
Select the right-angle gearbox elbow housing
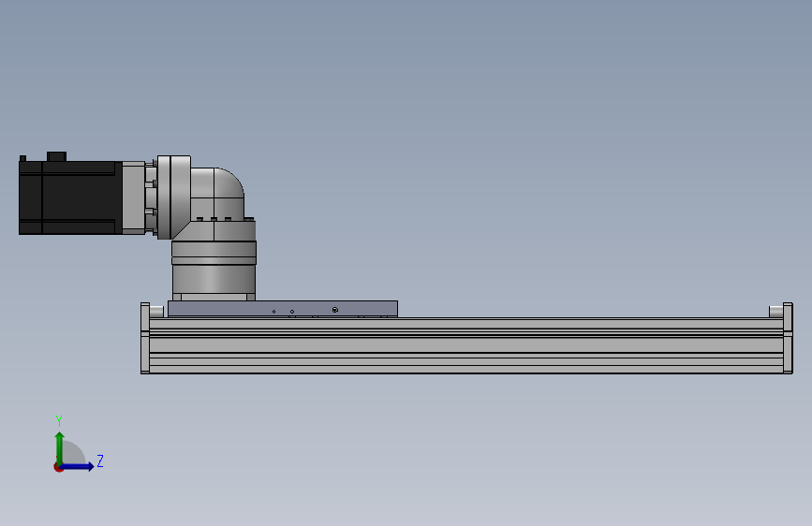(x=217, y=193)
